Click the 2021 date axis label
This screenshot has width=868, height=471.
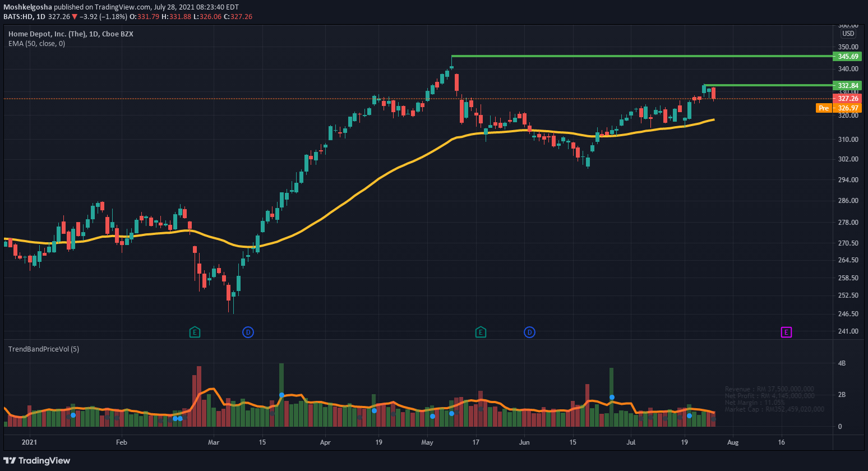click(x=29, y=442)
